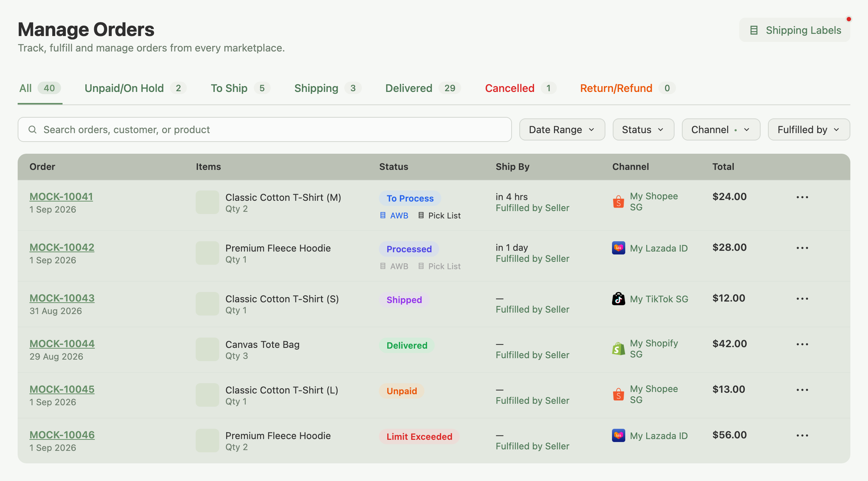This screenshot has height=481, width=868.
Task: Open the Status filter dropdown
Action: coord(643,129)
